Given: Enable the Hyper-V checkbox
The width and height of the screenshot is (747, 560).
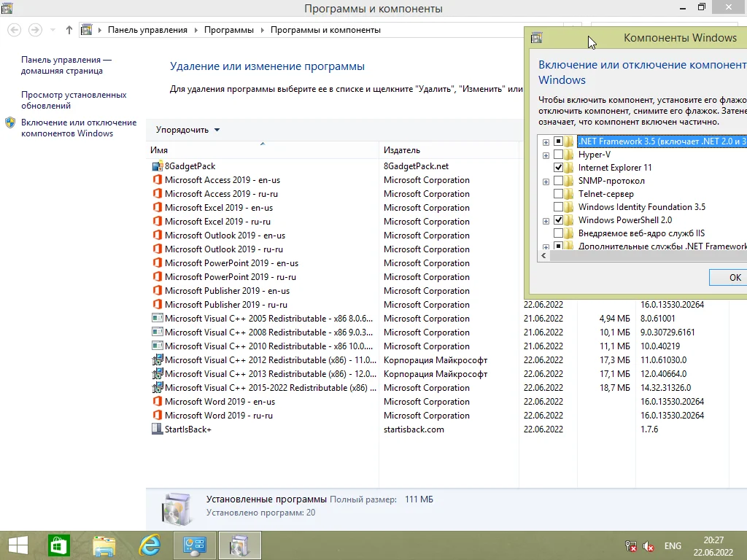Looking at the screenshot, I should (x=558, y=155).
